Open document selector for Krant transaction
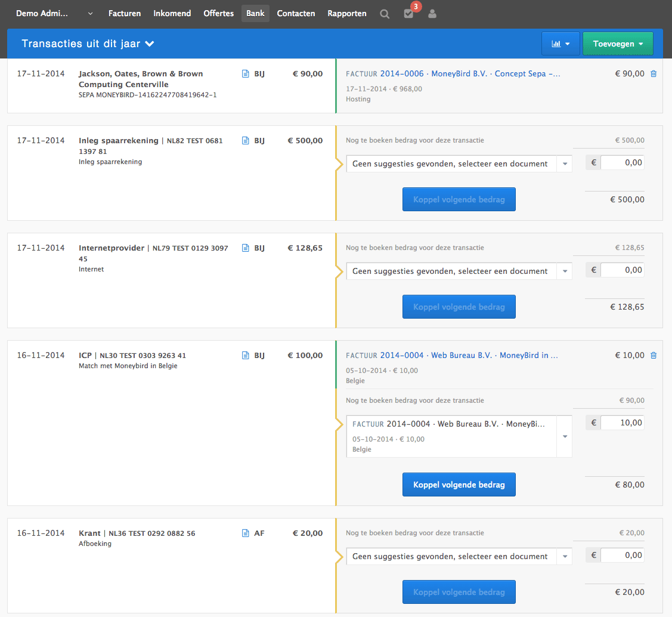672x617 pixels. coord(459,556)
